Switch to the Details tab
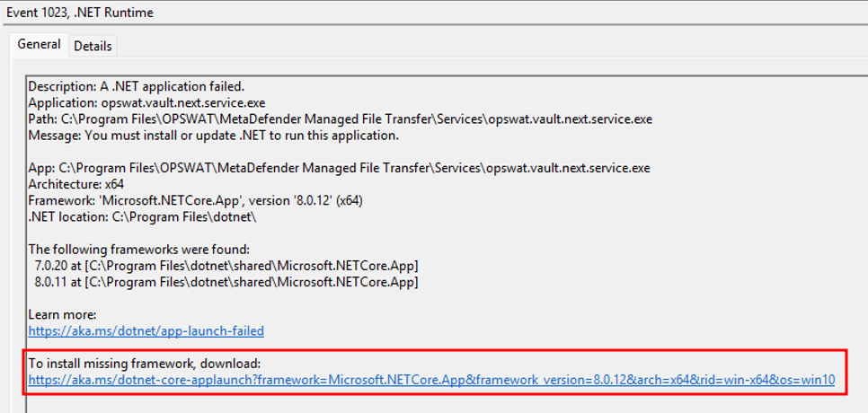This screenshot has height=413, width=868. [93, 46]
